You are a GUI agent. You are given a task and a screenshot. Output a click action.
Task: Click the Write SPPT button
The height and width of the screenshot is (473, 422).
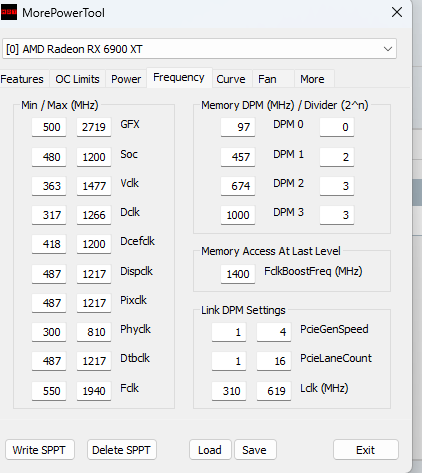39,450
